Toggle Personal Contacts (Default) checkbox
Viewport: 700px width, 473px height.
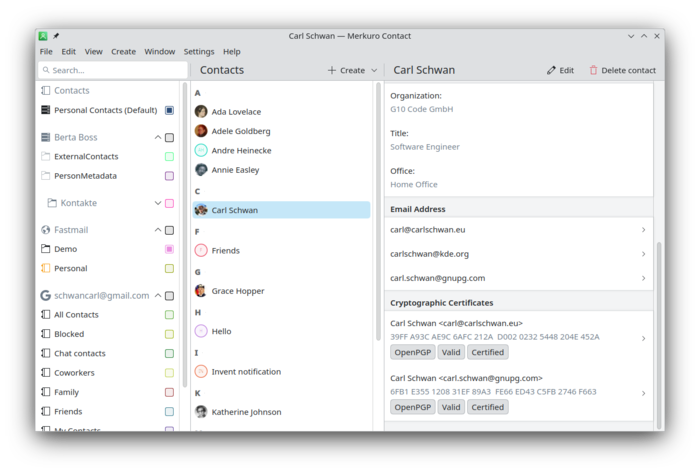point(169,110)
